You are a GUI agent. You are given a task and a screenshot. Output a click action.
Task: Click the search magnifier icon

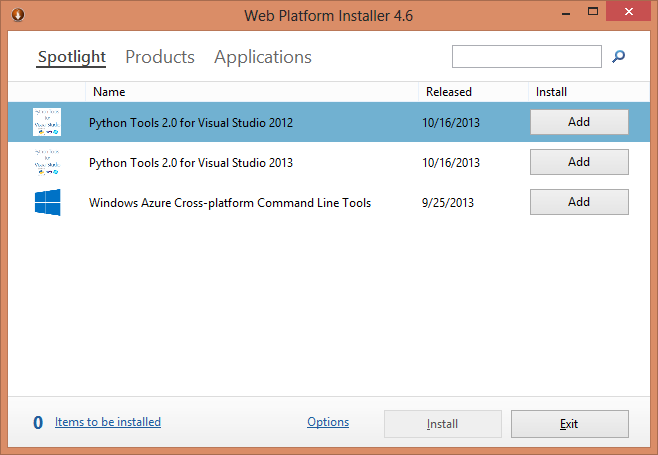pos(619,56)
